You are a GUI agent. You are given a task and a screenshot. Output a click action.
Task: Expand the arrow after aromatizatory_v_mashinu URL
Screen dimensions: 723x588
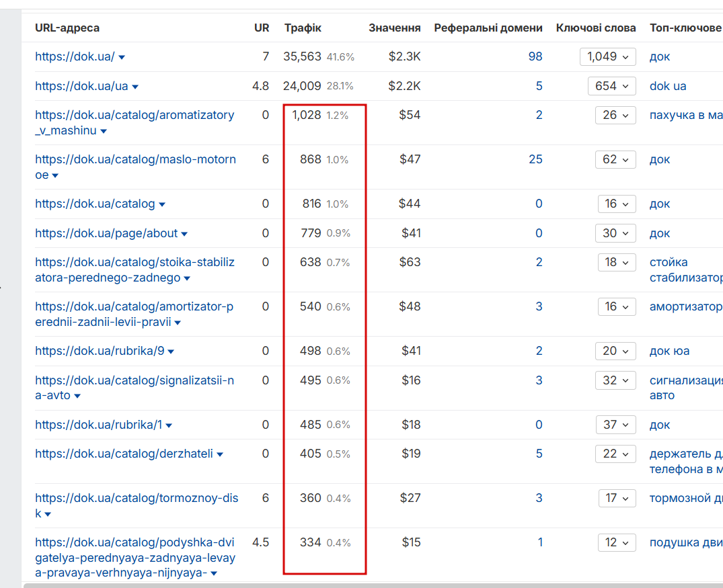104,131
